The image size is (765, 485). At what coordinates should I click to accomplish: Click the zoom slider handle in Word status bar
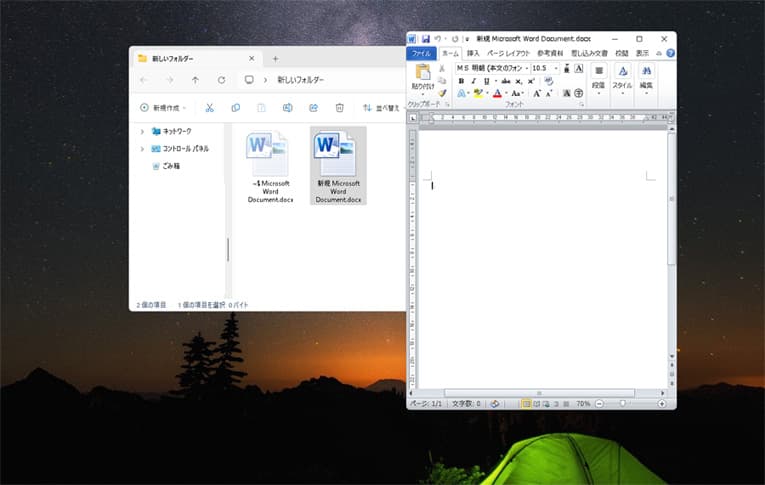pyautogui.click(x=624, y=403)
